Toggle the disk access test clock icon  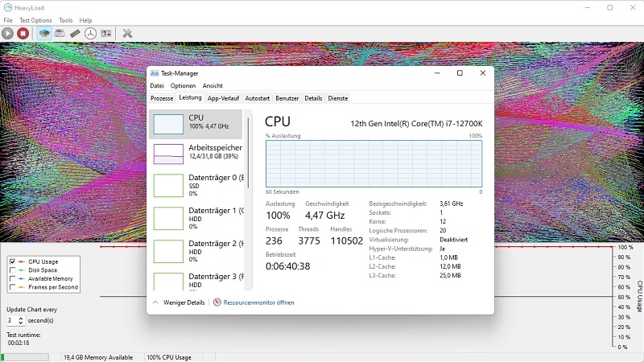[90, 33]
